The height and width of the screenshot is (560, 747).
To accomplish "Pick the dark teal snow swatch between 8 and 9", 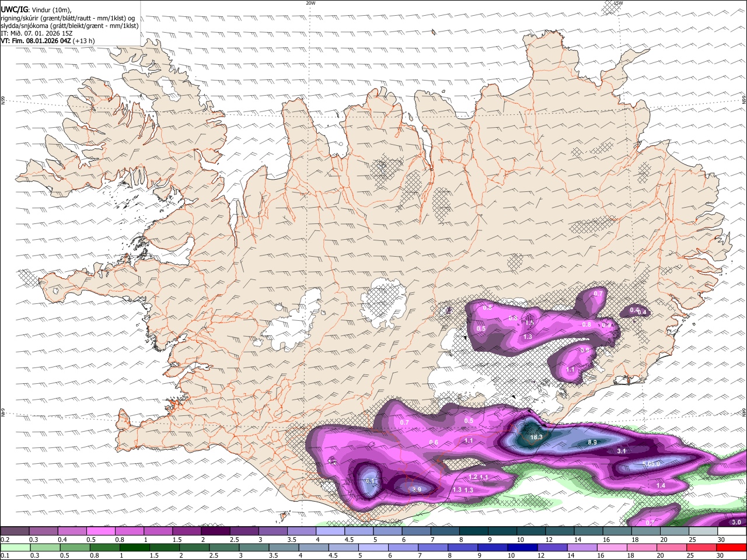I will click(473, 531).
